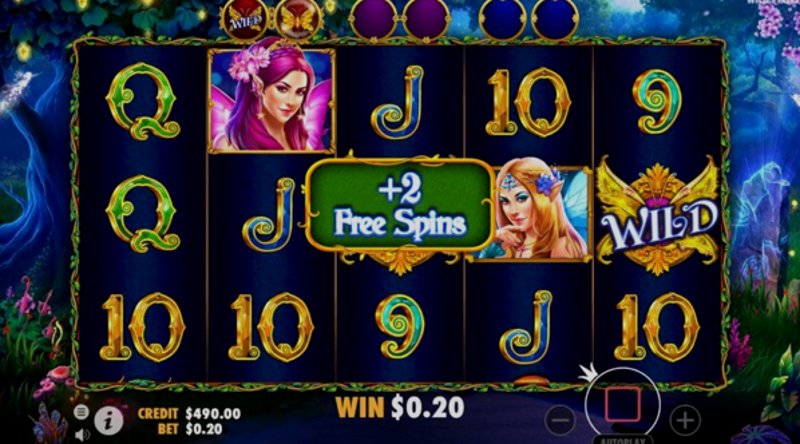The height and width of the screenshot is (444, 800).
Task: Decrease the bet with the minus button
Action: coord(560,421)
